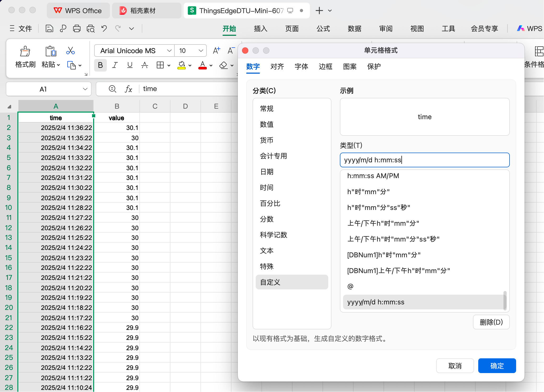Click the Redo arrow icon
The image size is (544, 392).
[118, 28]
